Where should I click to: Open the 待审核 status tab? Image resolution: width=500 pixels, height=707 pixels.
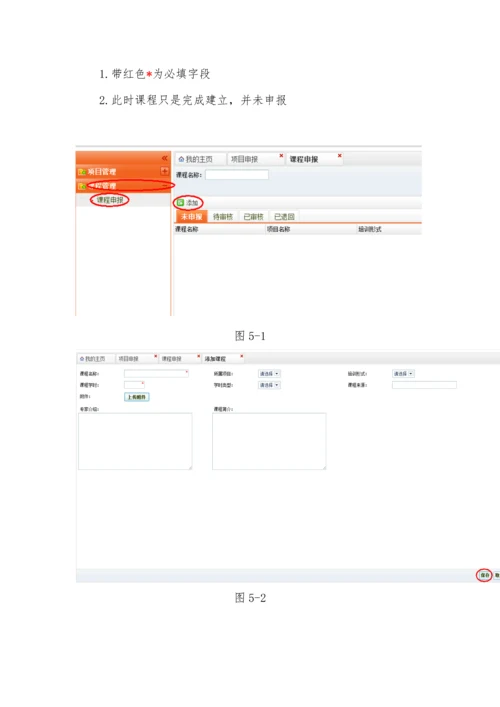(x=223, y=217)
